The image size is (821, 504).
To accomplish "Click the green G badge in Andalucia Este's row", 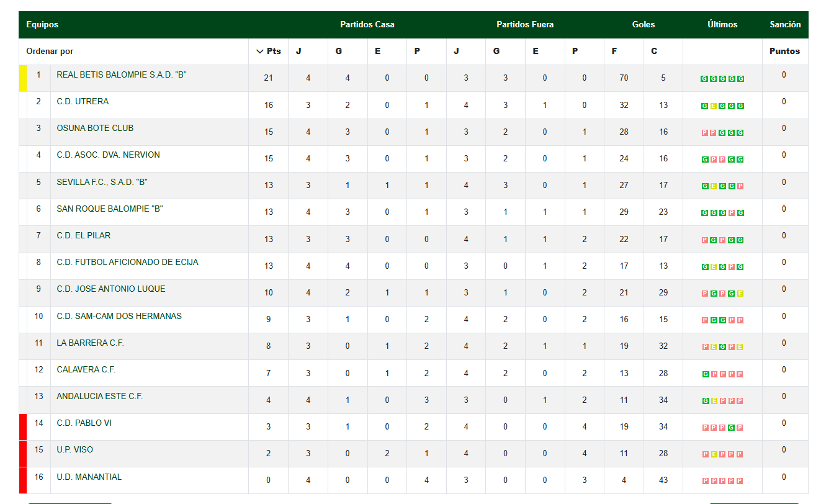I will tap(705, 401).
